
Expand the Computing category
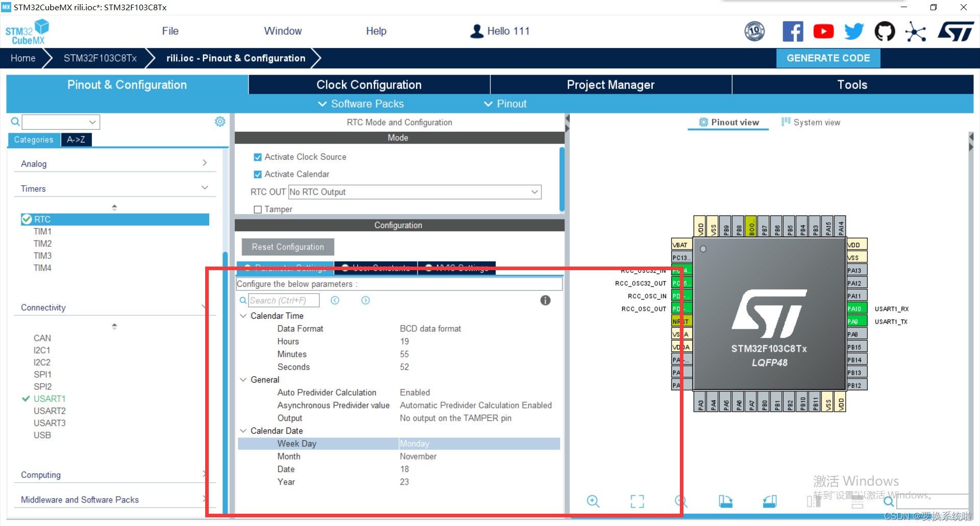click(204, 474)
